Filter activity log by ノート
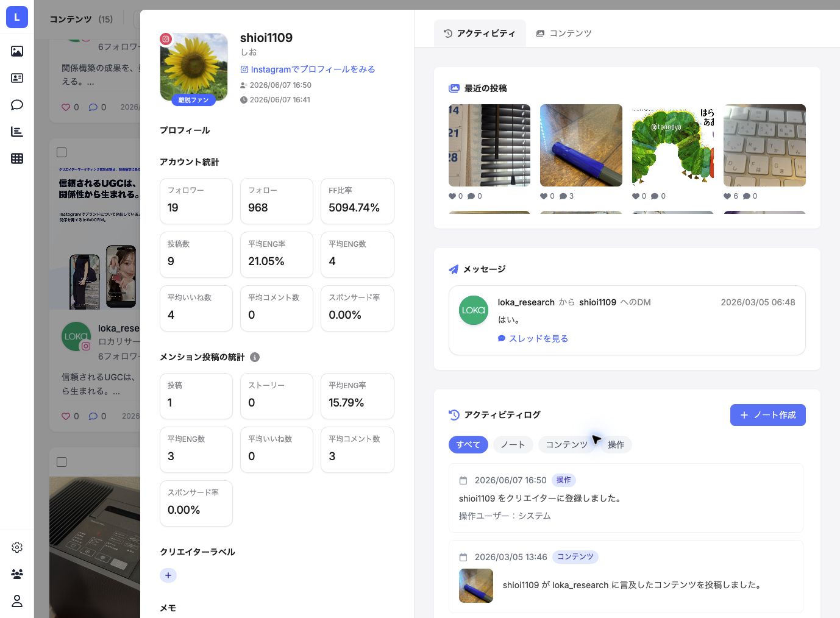This screenshot has width=840, height=618. [513, 445]
